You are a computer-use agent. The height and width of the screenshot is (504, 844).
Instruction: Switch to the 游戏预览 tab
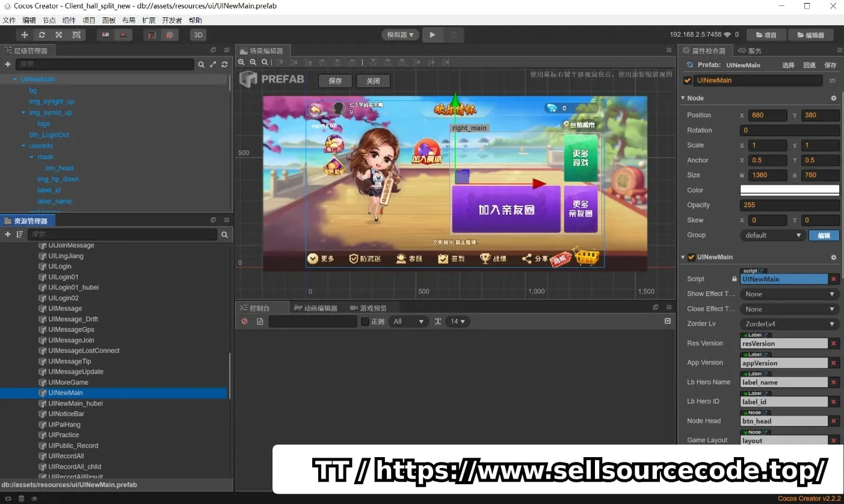pyautogui.click(x=369, y=308)
